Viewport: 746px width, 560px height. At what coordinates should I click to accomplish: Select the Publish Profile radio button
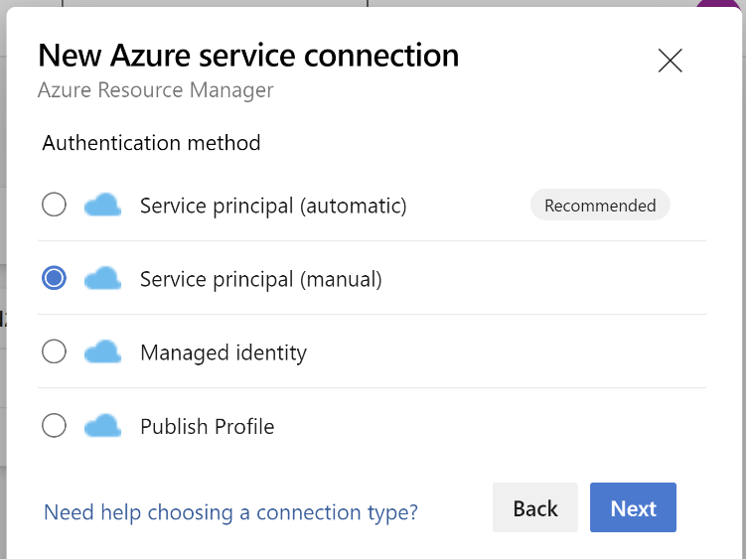[x=54, y=426]
